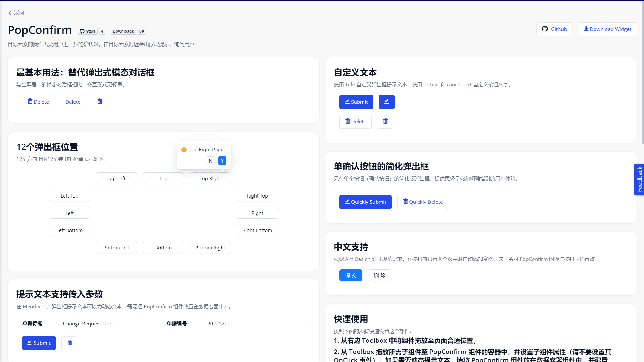
Task: Dismiss popup by clicking the N button
Action: (x=210, y=160)
